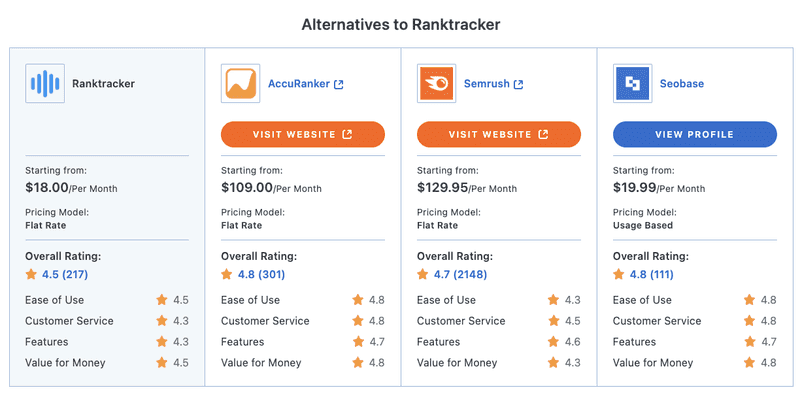The width and height of the screenshot is (800, 393).
Task: Click star icon next to Ranktracker 4.5 (217)
Action: click(x=31, y=275)
